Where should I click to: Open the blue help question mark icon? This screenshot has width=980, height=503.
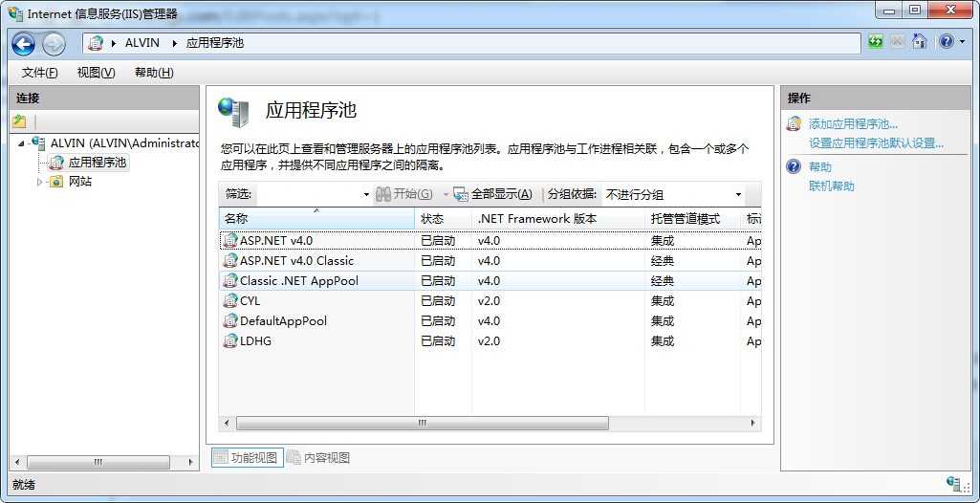(947, 42)
